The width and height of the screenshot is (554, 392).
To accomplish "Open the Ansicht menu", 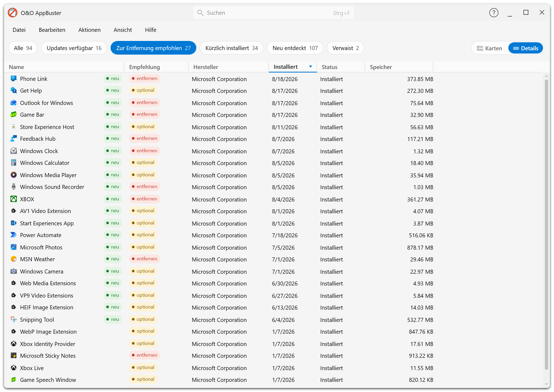I will tap(123, 30).
